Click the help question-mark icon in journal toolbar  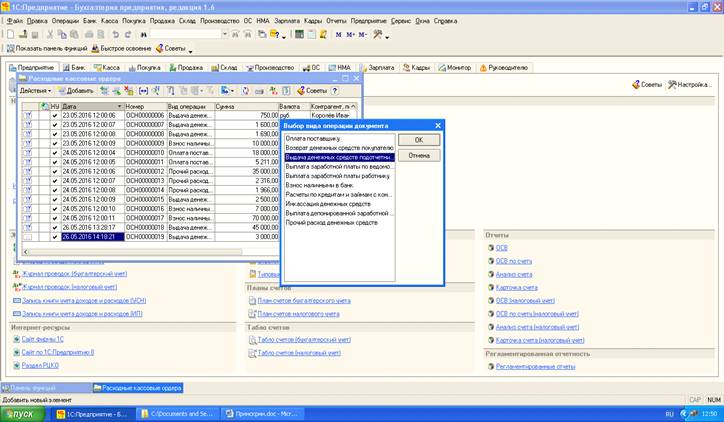(335, 90)
